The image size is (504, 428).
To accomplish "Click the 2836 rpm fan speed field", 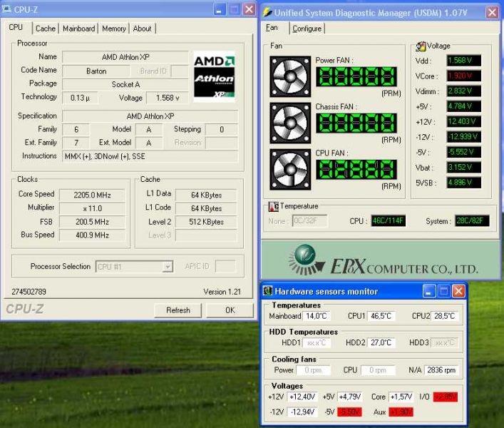I will tap(441, 370).
